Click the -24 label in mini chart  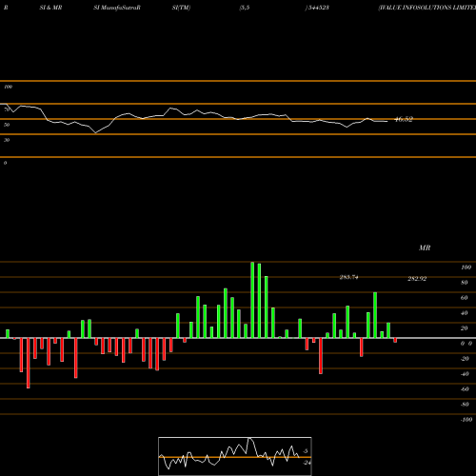pos(307,463)
